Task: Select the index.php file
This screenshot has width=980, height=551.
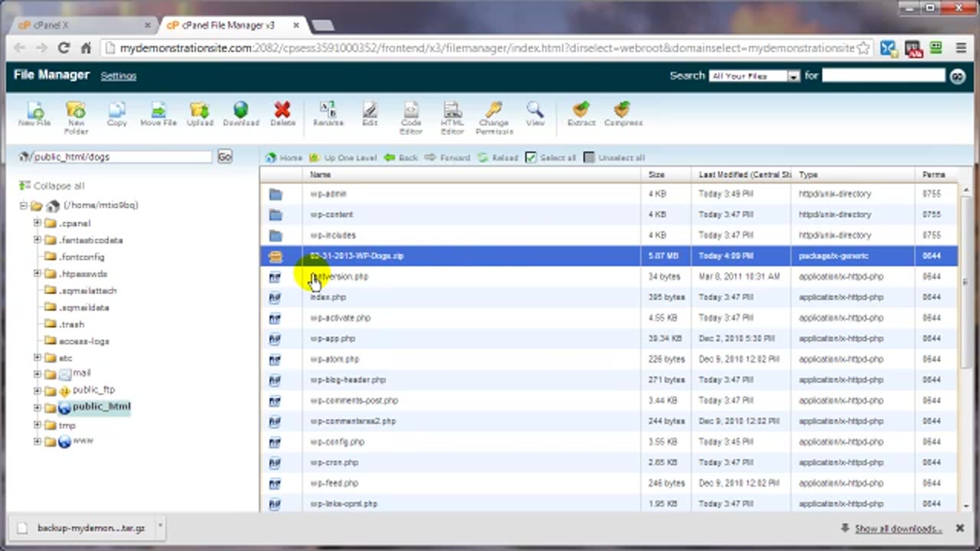Action: coord(609,298)
